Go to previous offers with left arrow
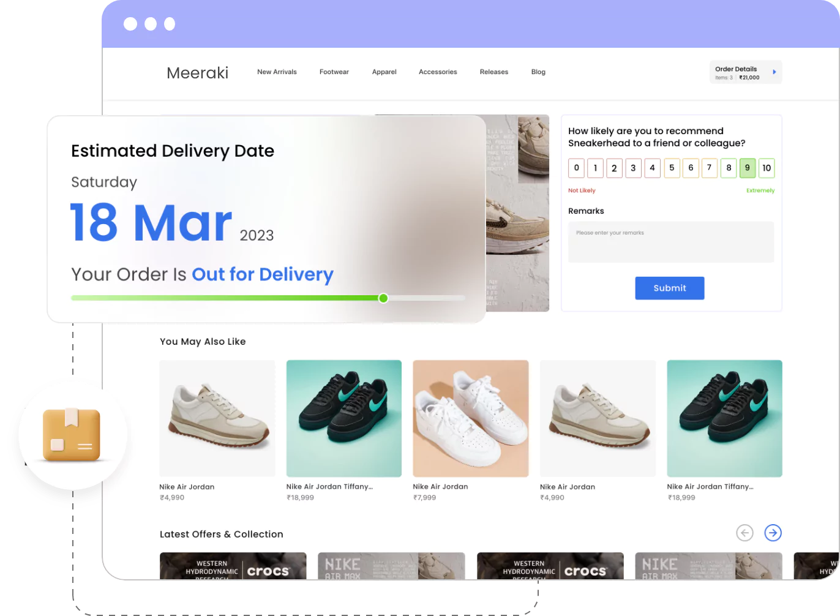Screen dimensions: 840x616 [744, 533]
